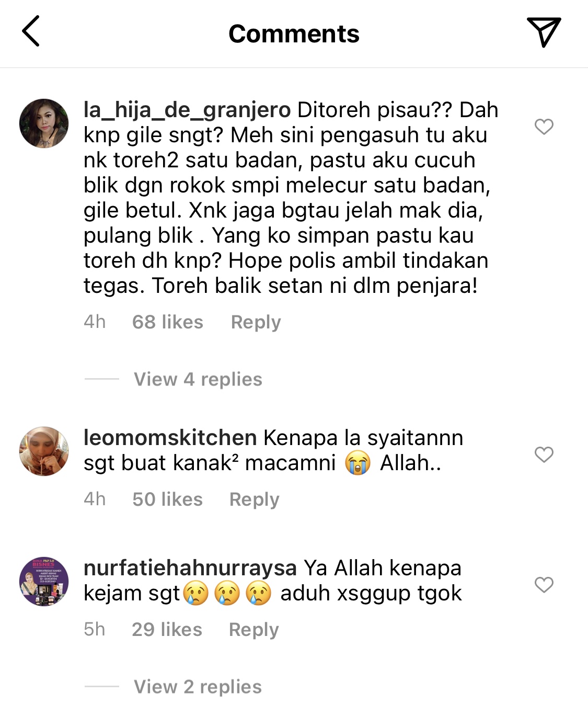Open la_hija_de_granjero's profile picture
Viewport: 588px width, 705px height.
[44, 123]
